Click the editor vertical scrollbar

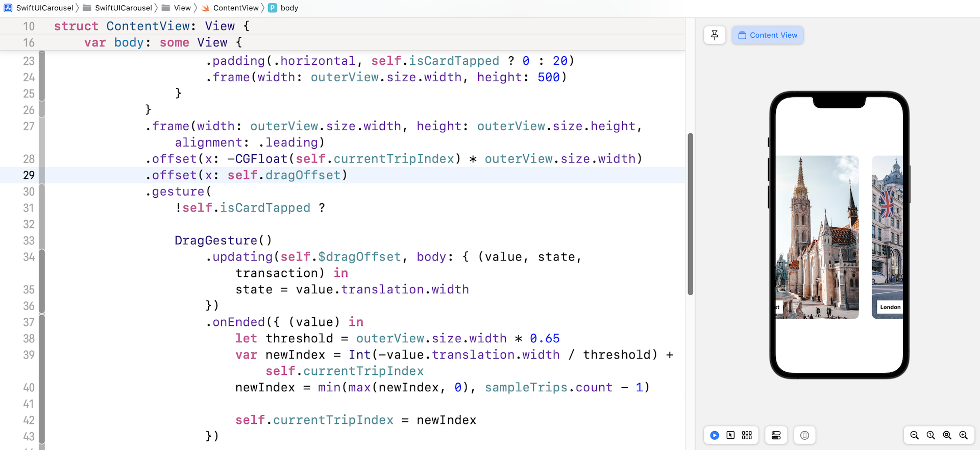tap(690, 215)
